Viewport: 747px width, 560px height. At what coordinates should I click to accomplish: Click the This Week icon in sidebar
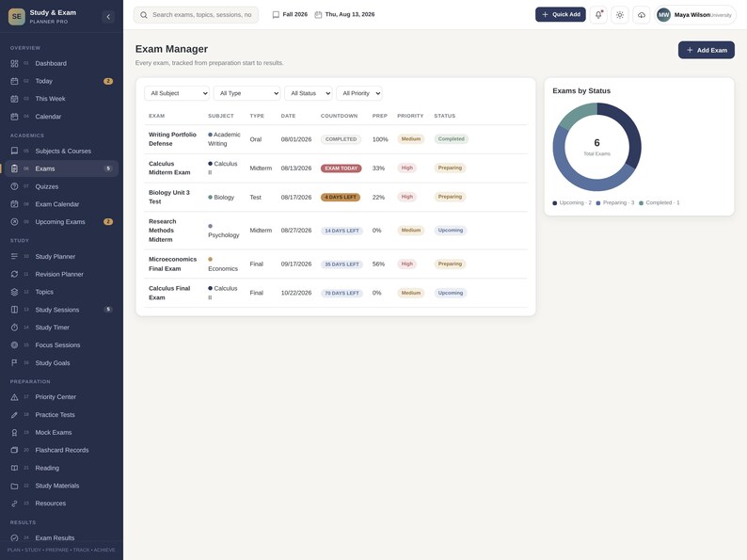(14, 99)
